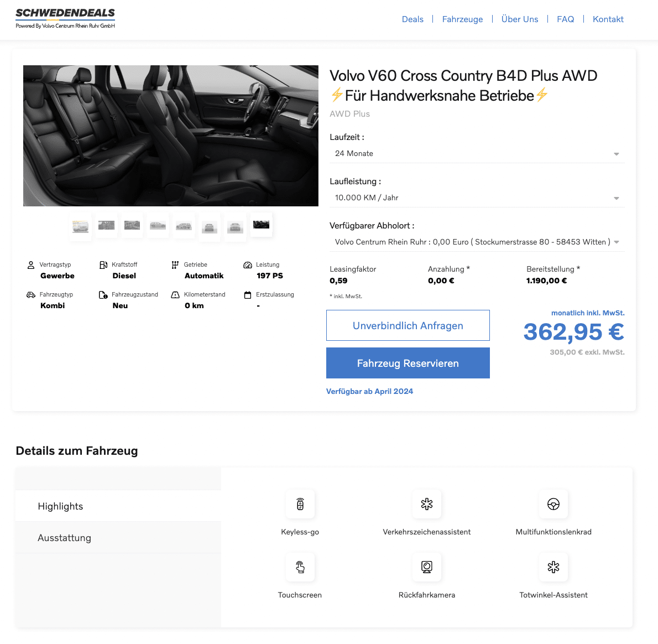Click the Touchscreen finger icon
658x644 pixels.
[x=300, y=567]
